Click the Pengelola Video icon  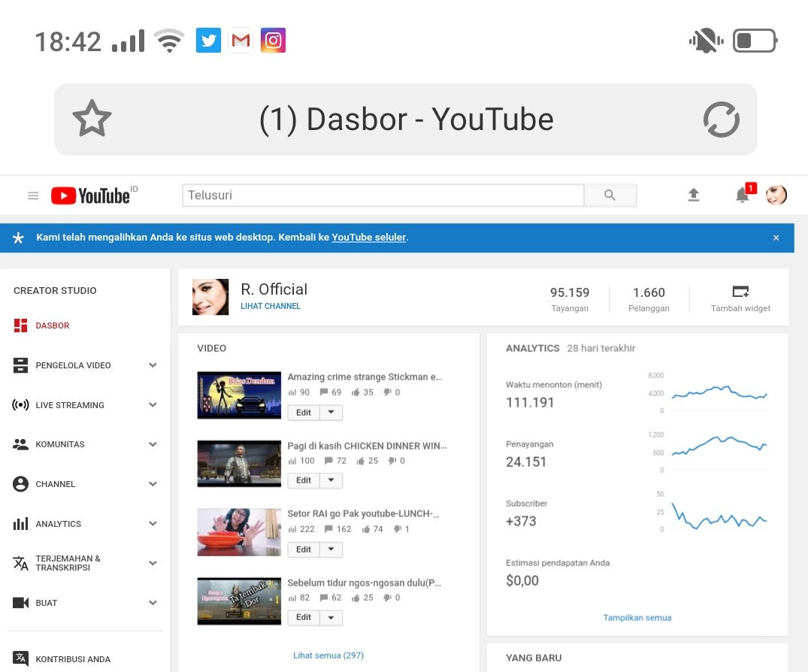point(20,365)
